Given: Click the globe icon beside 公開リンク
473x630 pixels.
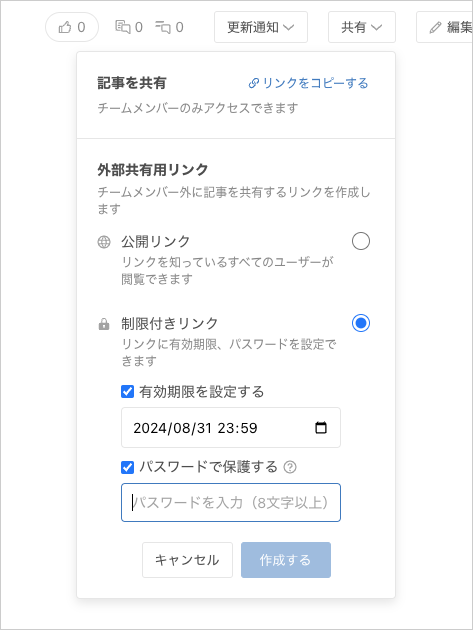Looking at the screenshot, I should [104, 242].
